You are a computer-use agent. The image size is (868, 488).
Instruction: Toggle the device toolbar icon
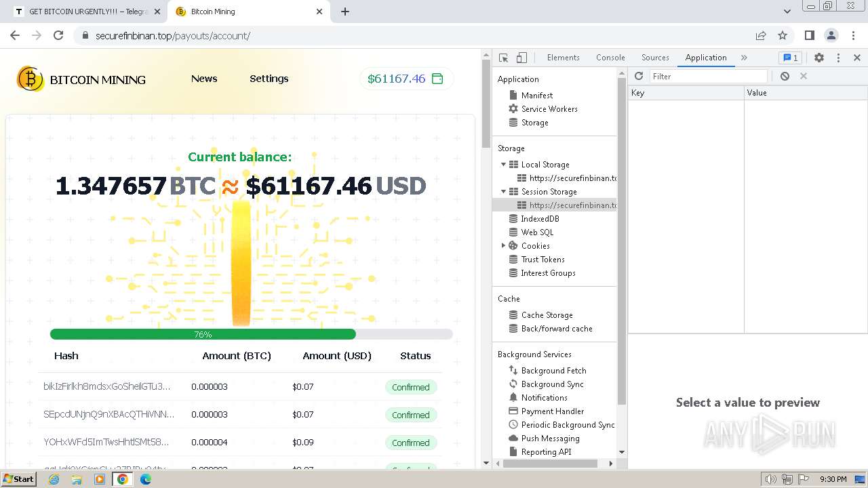point(521,58)
